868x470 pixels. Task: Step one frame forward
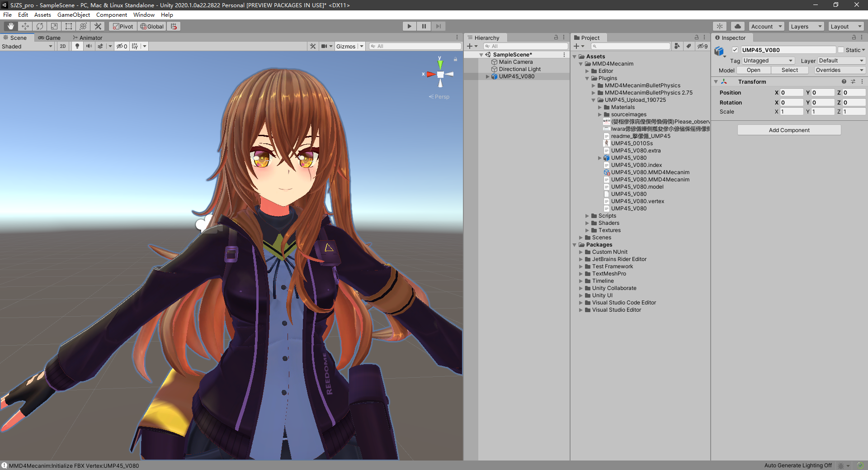[439, 26]
